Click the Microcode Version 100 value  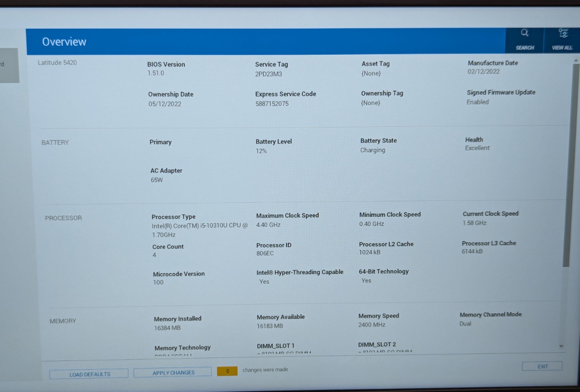coord(158,282)
